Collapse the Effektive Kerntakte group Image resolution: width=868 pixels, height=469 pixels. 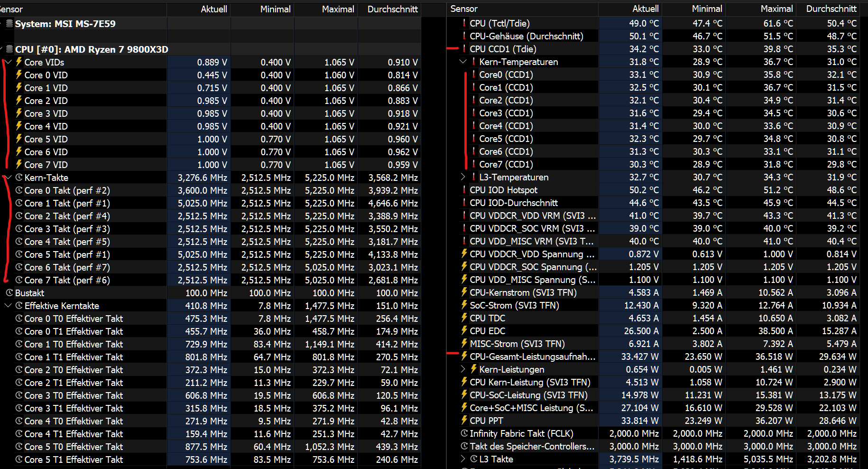pyautogui.click(x=9, y=306)
